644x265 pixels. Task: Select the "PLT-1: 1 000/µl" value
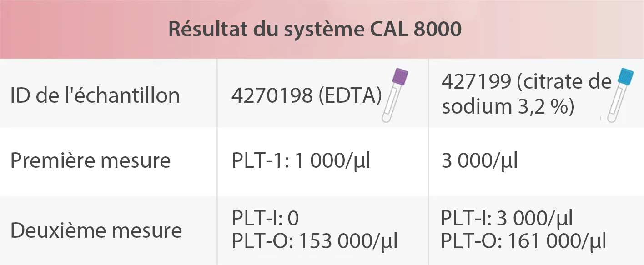point(301,161)
